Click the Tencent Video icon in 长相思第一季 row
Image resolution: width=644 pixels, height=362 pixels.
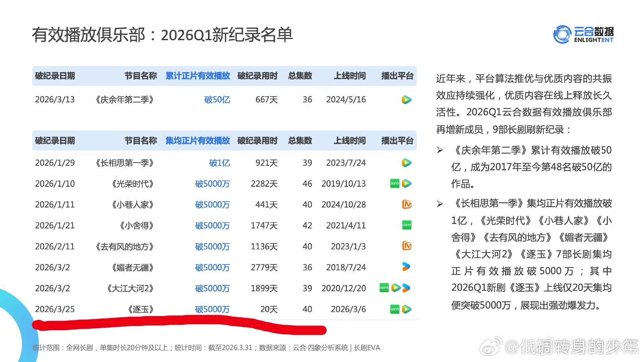tap(406, 163)
